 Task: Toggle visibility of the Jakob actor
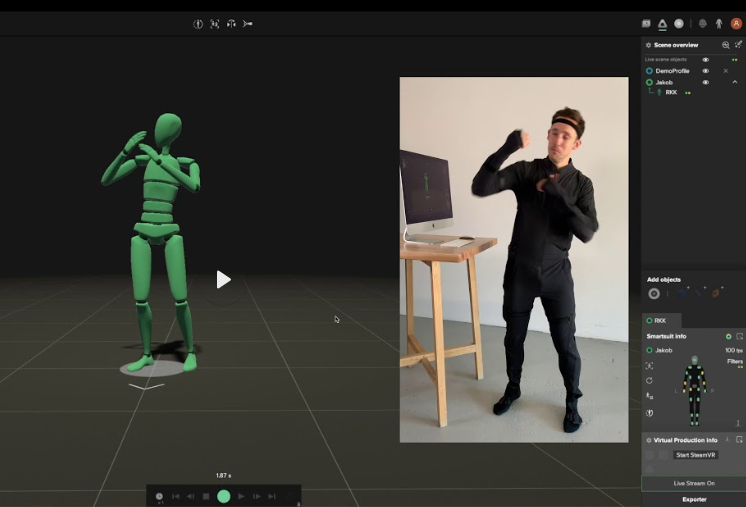(706, 82)
